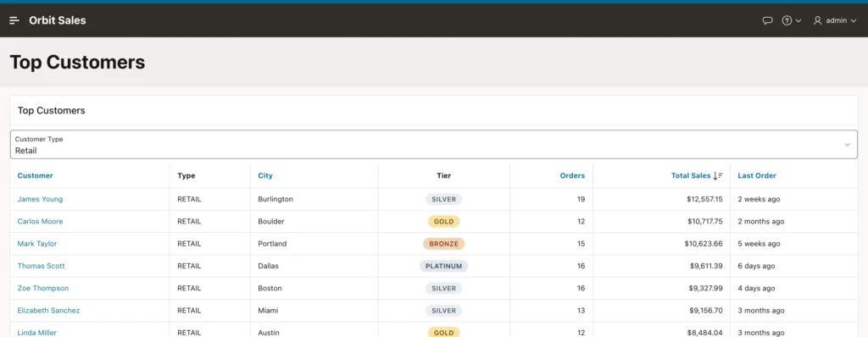868x337 pixels.
Task: Sort by the Last Order column header
Action: (757, 175)
